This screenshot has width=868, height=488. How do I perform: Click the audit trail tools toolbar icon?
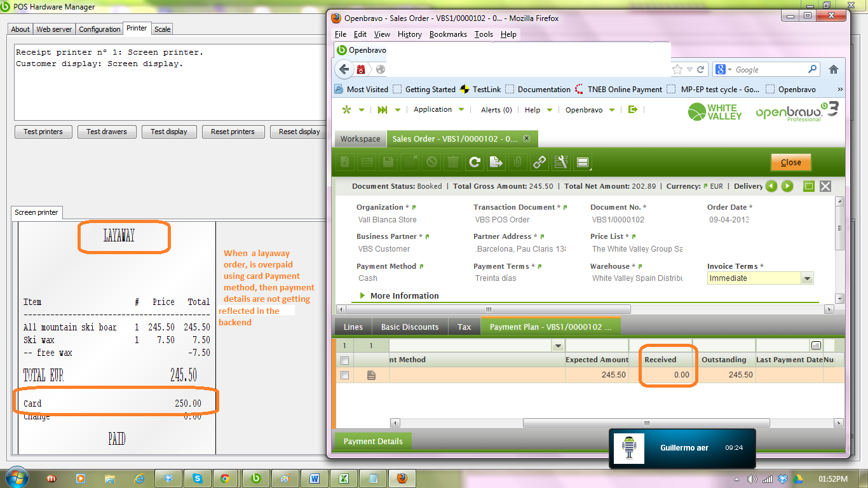tap(560, 162)
